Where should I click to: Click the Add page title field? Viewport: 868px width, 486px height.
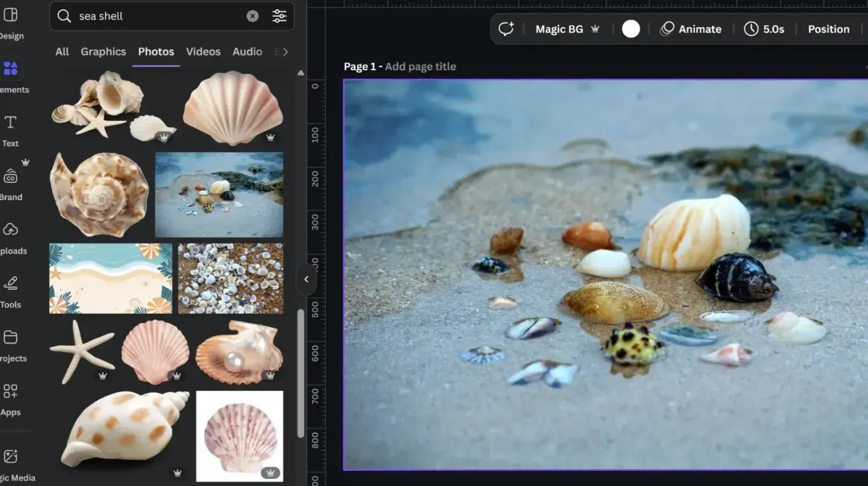coord(420,67)
